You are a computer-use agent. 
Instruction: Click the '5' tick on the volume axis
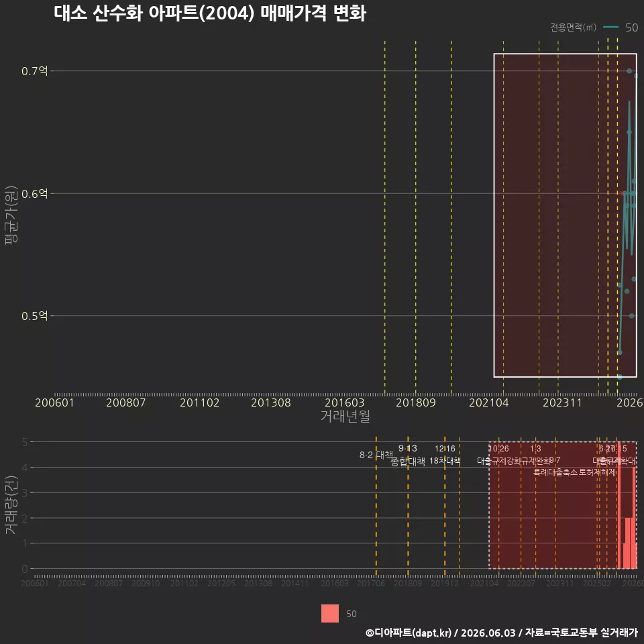pyautogui.click(x=25, y=442)
